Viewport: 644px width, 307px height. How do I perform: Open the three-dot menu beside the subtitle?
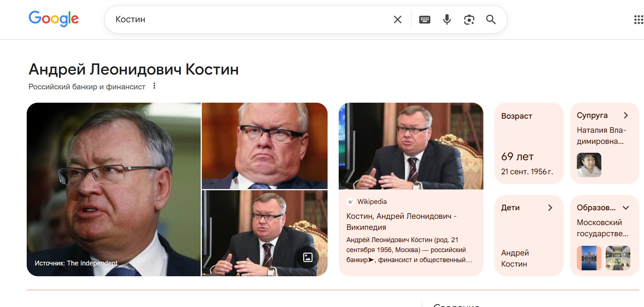tap(154, 86)
